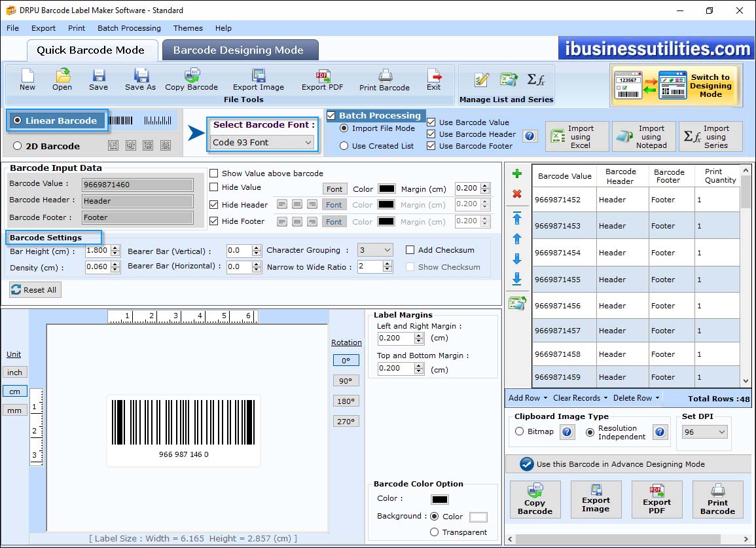Move the selected row down one
This screenshot has width=756, height=548.
coord(517,259)
